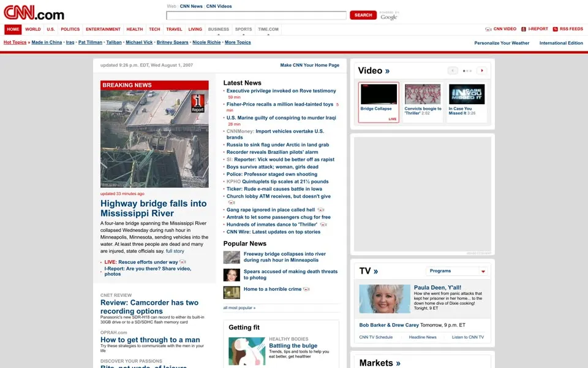Click video icon below Church lobby ATM headline
The width and height of the screenshot is (588, 368).
(232, 202)
